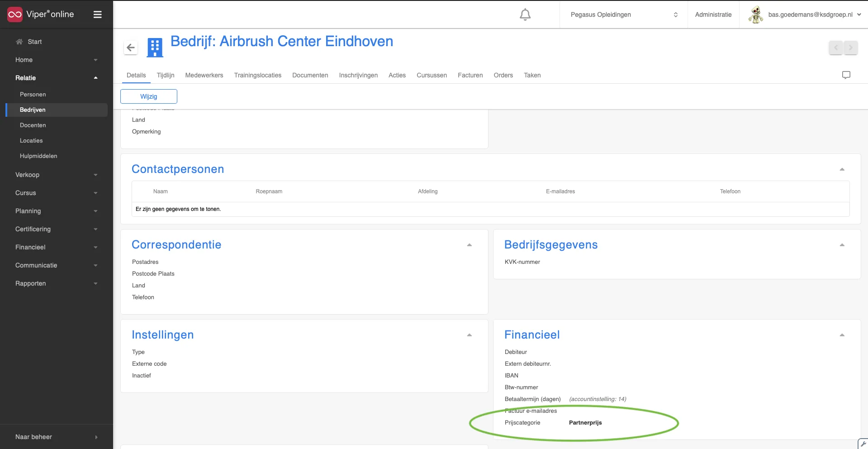868x449 pixels.
Task: Collapse the Financieel panel
Action: tap(842, 335)
